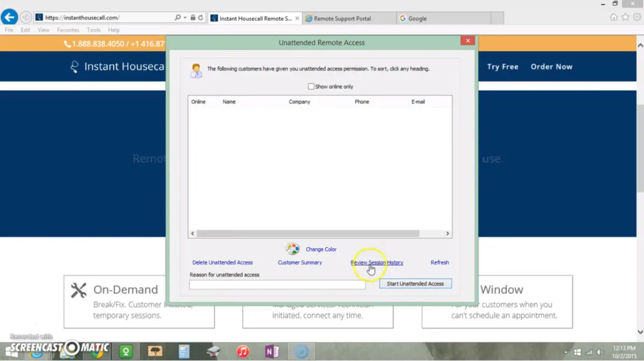Sort customers by E-mail heading
Image resolution: width=644 pixels, height=361 pixels.
click(418, 101)
